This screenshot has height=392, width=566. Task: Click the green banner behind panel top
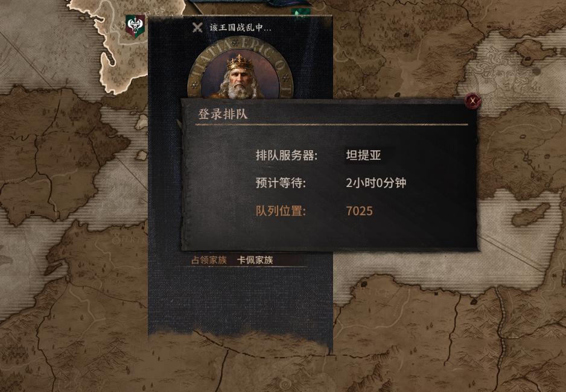click(300, 13)
